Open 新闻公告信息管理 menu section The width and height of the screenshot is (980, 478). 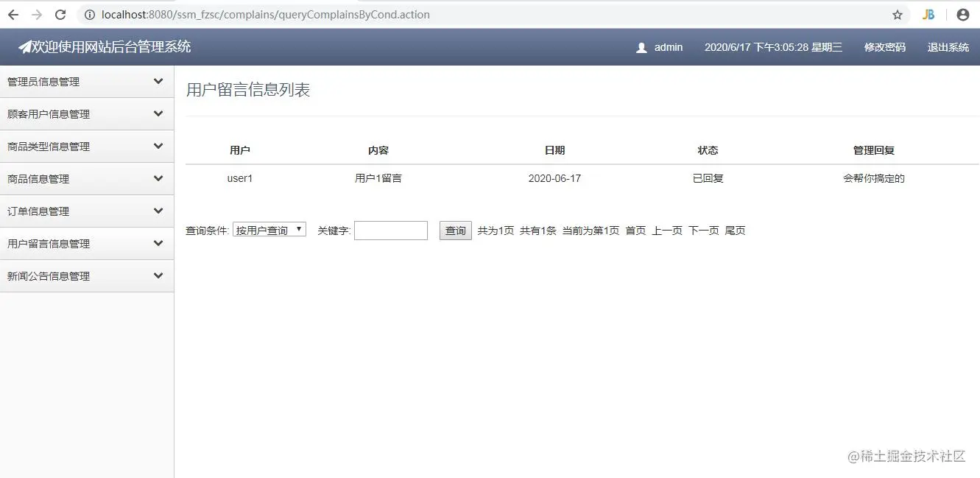(x=87, y=276)
